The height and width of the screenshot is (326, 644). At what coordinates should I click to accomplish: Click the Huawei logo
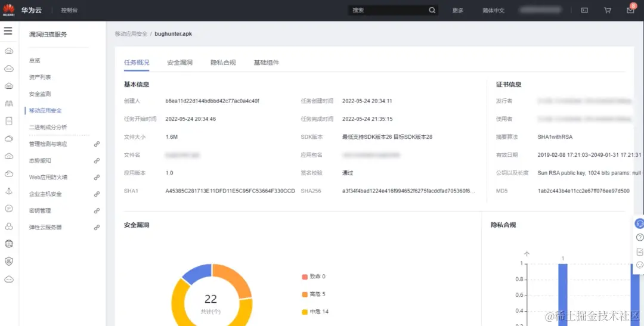coord(8,10)
